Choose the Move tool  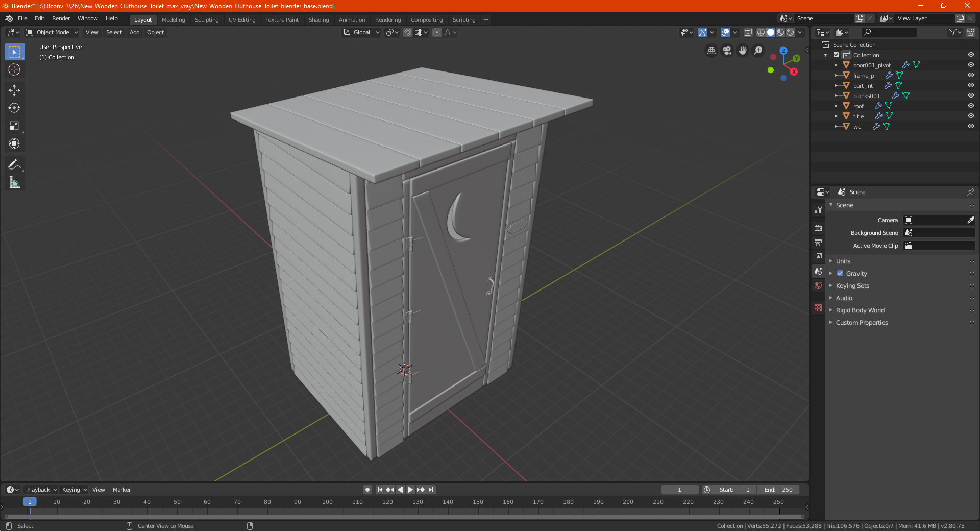click(x=14, y=90)
